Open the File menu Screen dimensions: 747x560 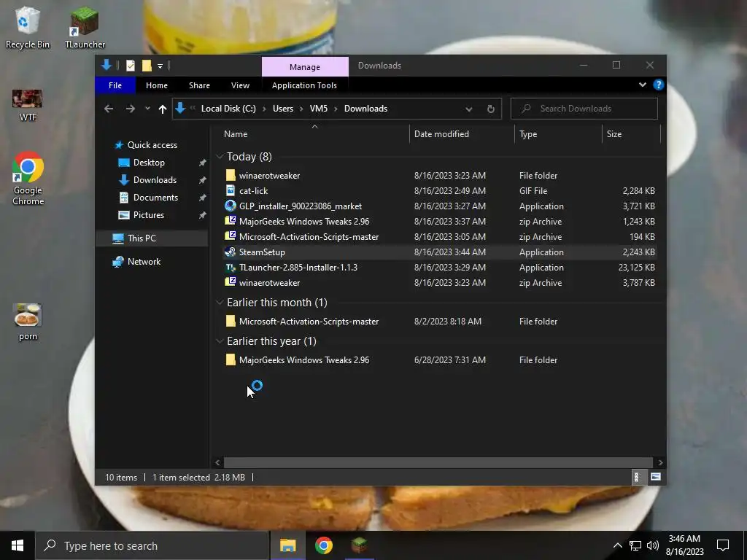(x=115, y=85)
